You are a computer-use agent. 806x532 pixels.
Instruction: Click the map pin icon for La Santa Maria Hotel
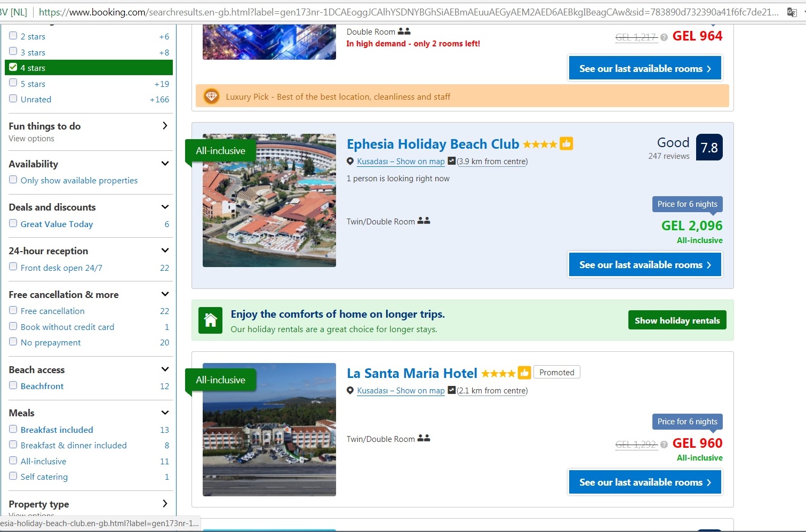click(x=350, y=391)
